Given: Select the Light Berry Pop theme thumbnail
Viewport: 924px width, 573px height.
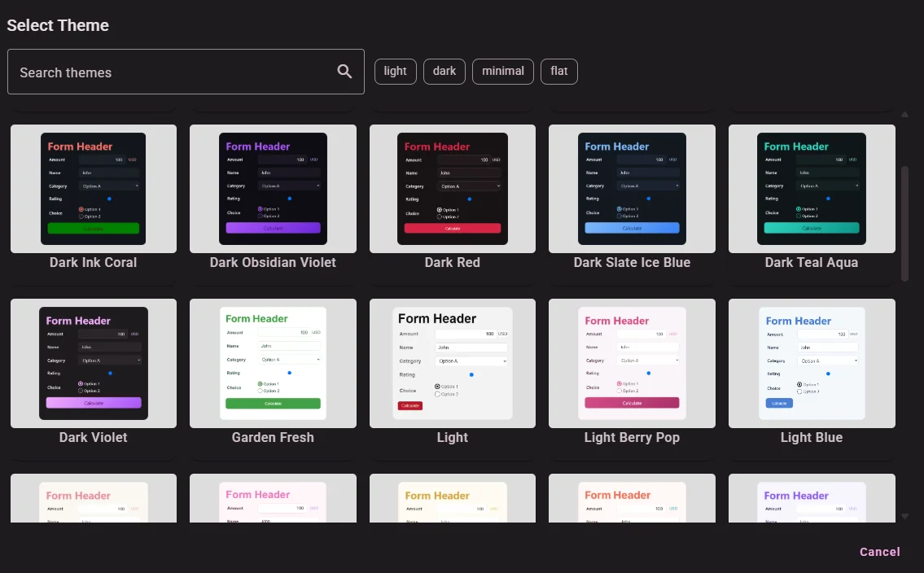Looking at the screenshot, I should click(632, 363).
